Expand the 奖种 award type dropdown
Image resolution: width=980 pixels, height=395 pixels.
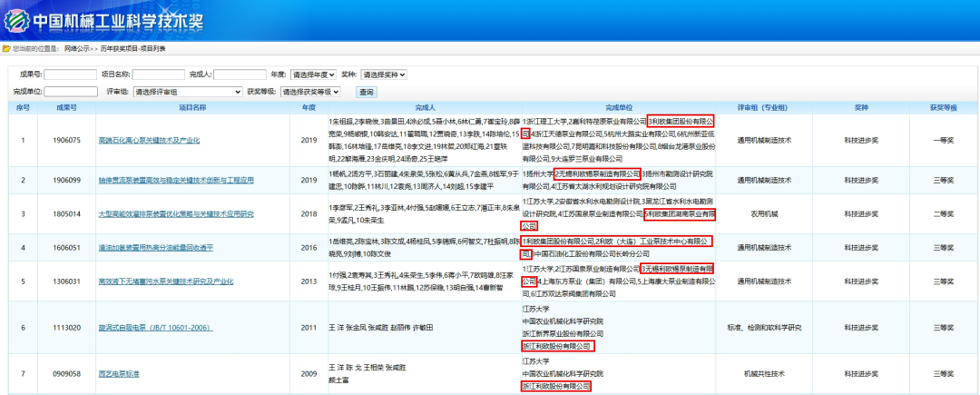coord(384,74)
